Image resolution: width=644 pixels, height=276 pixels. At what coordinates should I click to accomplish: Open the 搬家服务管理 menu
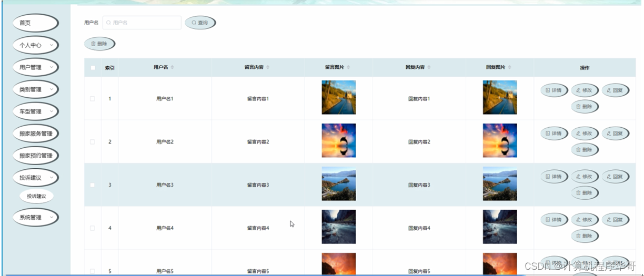(x=35, y=134)
